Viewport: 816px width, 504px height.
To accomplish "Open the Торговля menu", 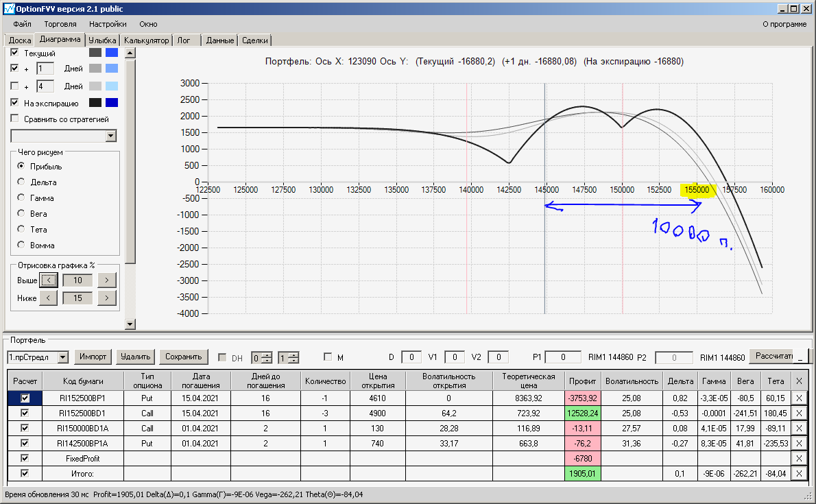I will click(x=60, y=24).
